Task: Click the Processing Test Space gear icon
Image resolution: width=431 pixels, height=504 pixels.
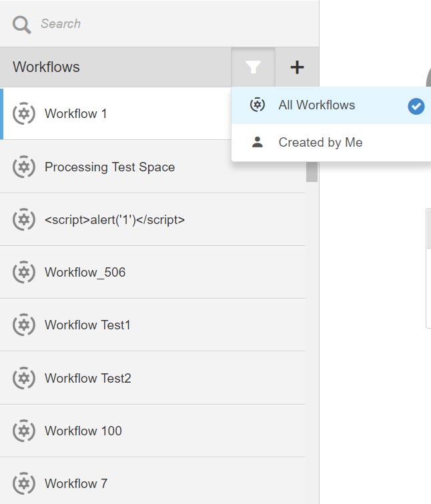Action: [x=24, y=167]
